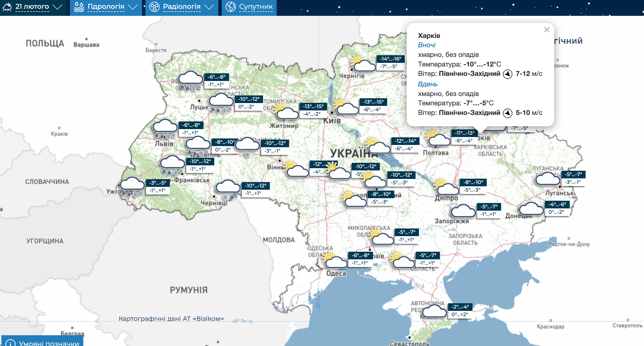Expand the Радіологія dropdown arrow
The image size is (644, 346).
209,7
